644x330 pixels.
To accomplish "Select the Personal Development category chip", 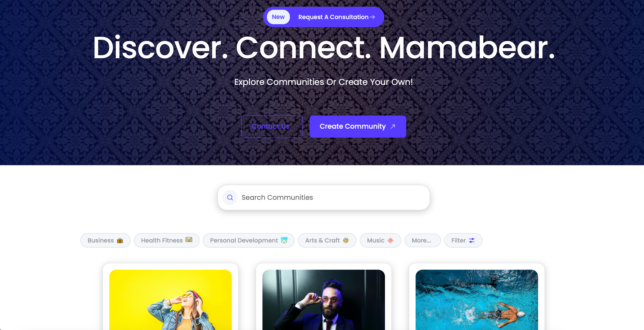I will coord(248,240).
